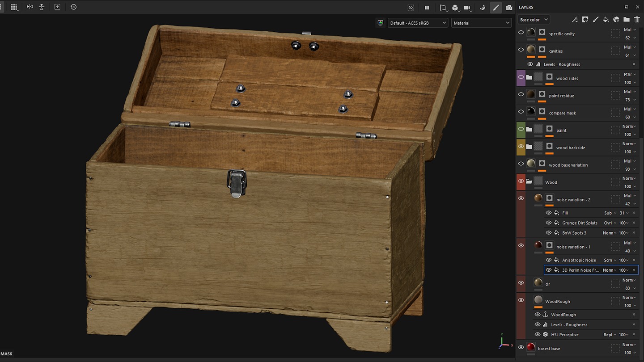The image size is (644, 362).
Task: Click the LAYERS panel title tab
Action: coord(526,7)
